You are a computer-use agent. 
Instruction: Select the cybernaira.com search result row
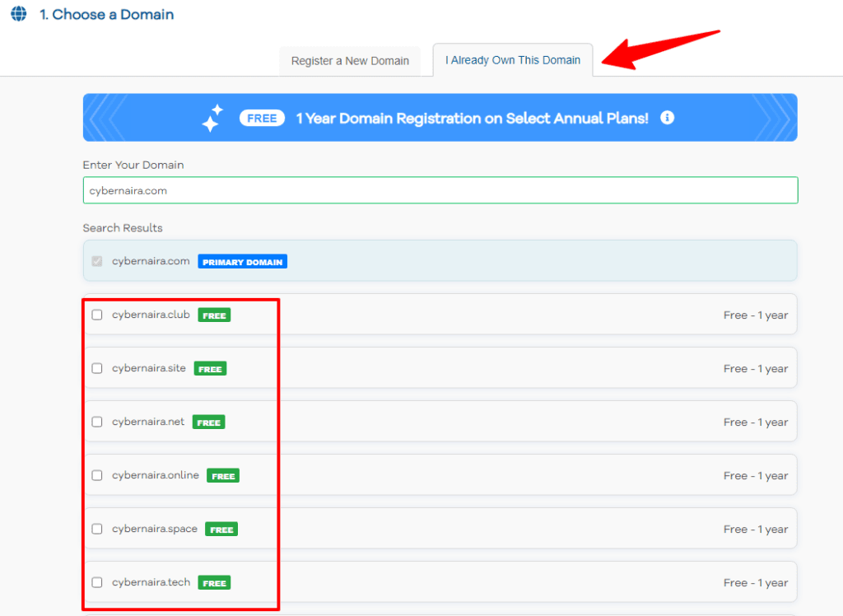439,261
